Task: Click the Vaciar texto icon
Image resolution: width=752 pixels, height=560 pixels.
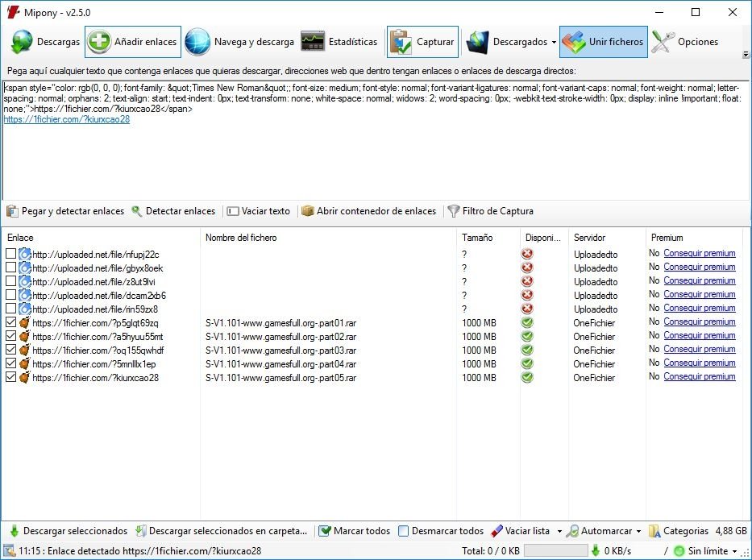Action: pyautogui.click(x=233, y=211)
